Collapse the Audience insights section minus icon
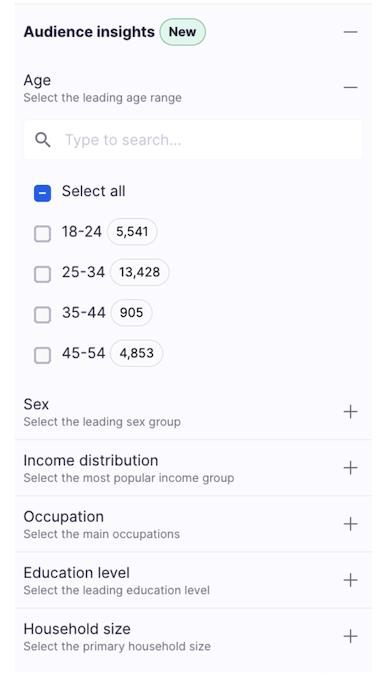This screenshot has width=384, height=673. click(x=350, y=32)
